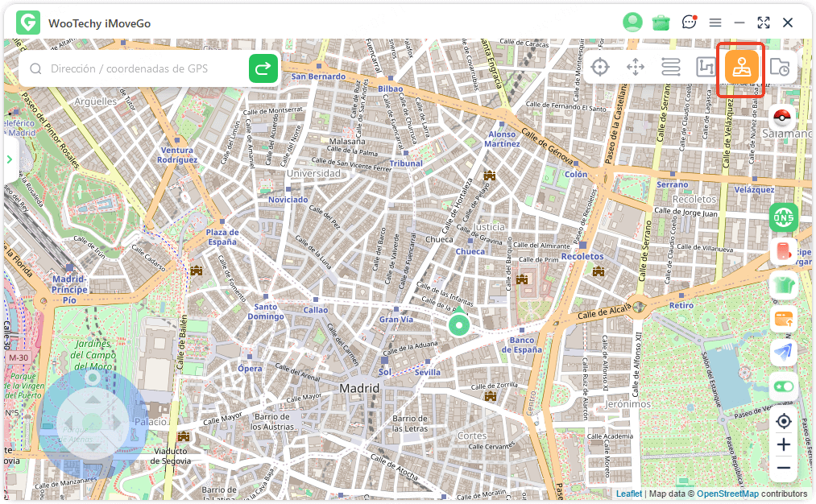The width and height of the screenshot is (816, 504).
Task: Open the hamburger menu in title bar
Action: coord(715,23)
